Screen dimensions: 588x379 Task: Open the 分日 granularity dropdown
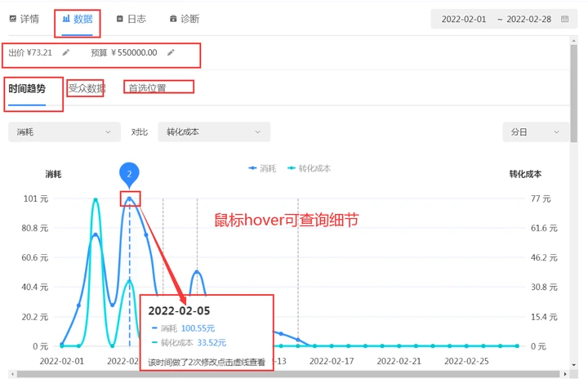pos(535,132)
